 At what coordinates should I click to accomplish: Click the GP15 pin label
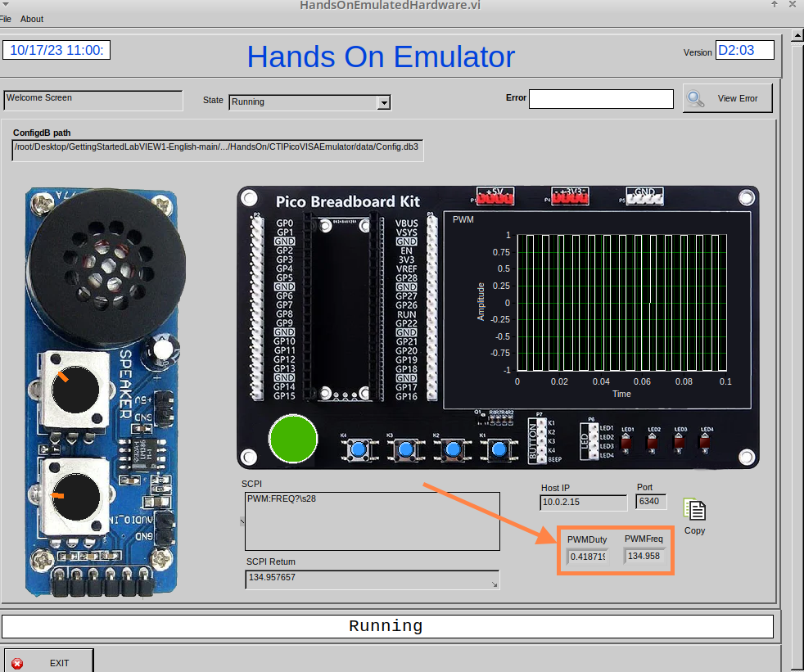point(284,396)
